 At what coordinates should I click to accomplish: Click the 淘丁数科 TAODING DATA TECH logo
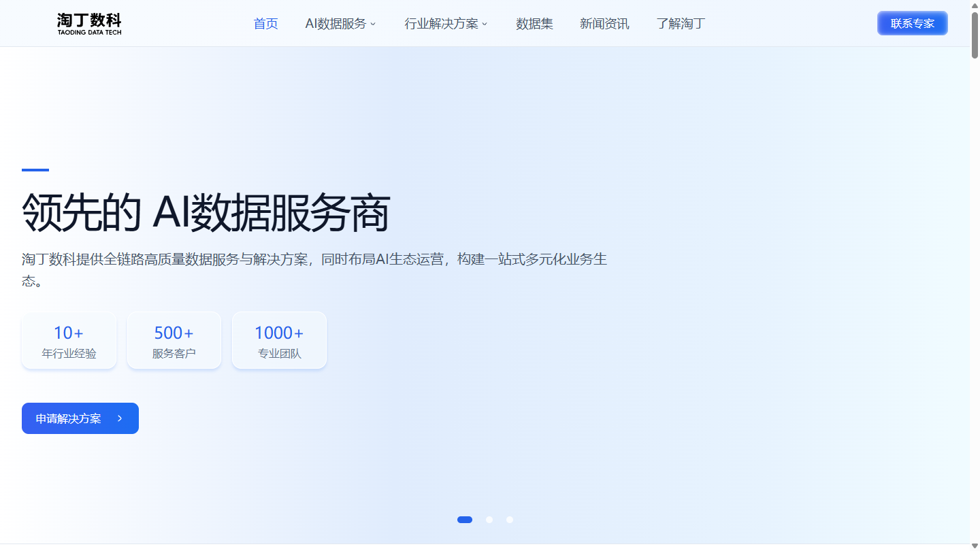89,24
